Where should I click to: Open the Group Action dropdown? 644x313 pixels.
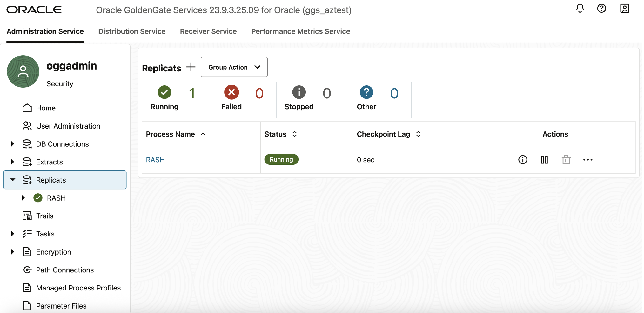coord(234,67)
